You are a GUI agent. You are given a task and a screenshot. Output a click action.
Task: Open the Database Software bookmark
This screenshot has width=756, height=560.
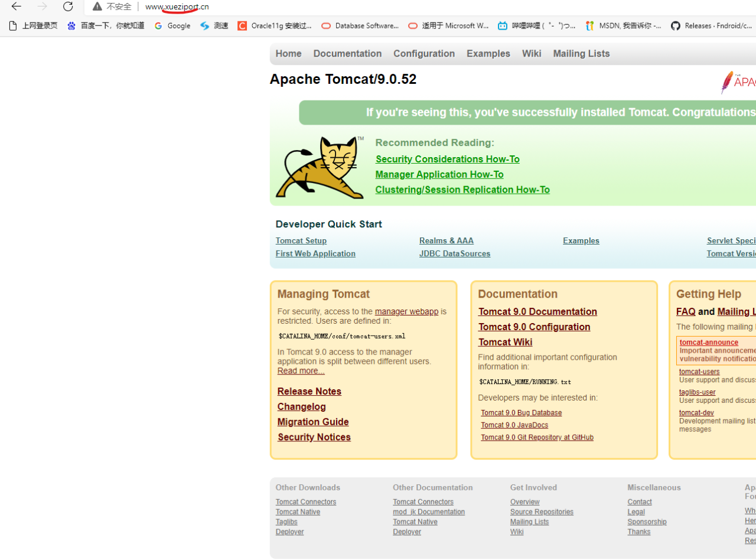click(x=360, y=25)
